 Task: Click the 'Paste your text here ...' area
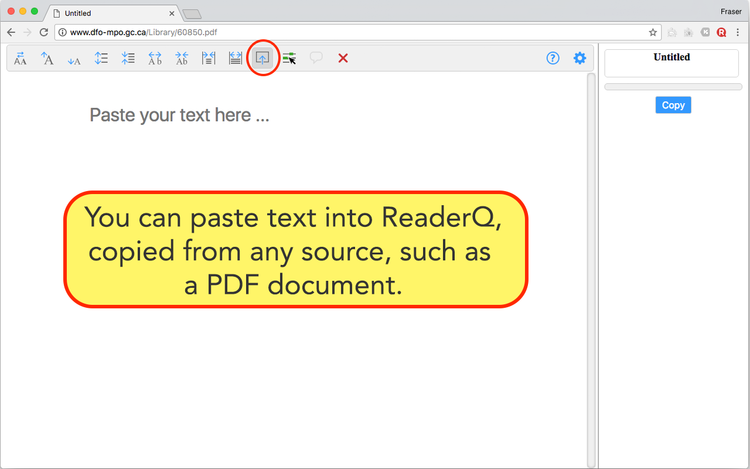179,115
